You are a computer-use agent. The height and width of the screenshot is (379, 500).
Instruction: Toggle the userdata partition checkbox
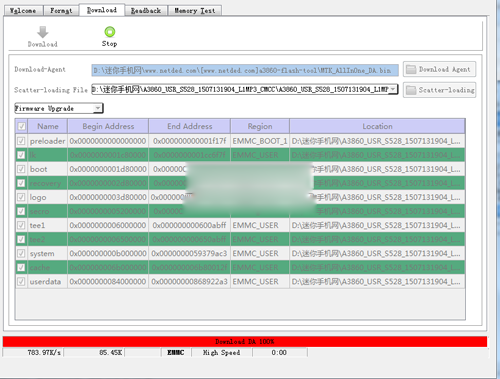tap(21, 282)
